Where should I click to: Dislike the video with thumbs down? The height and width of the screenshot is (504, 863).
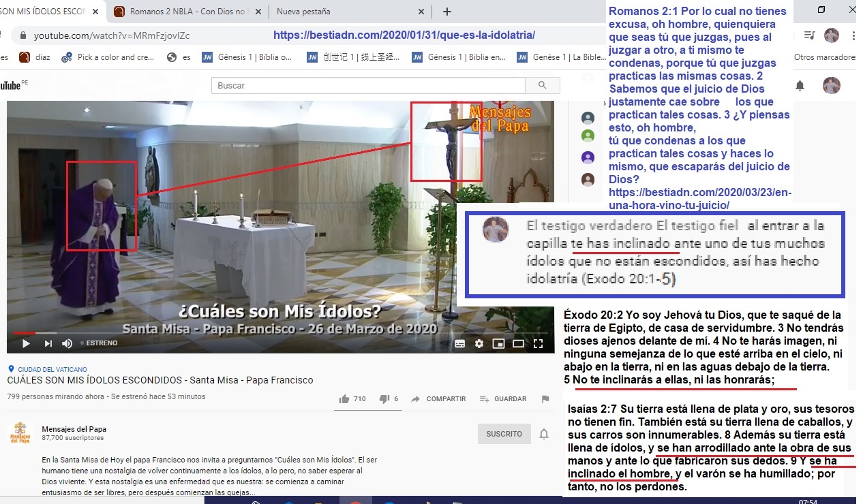click(389, 399)
